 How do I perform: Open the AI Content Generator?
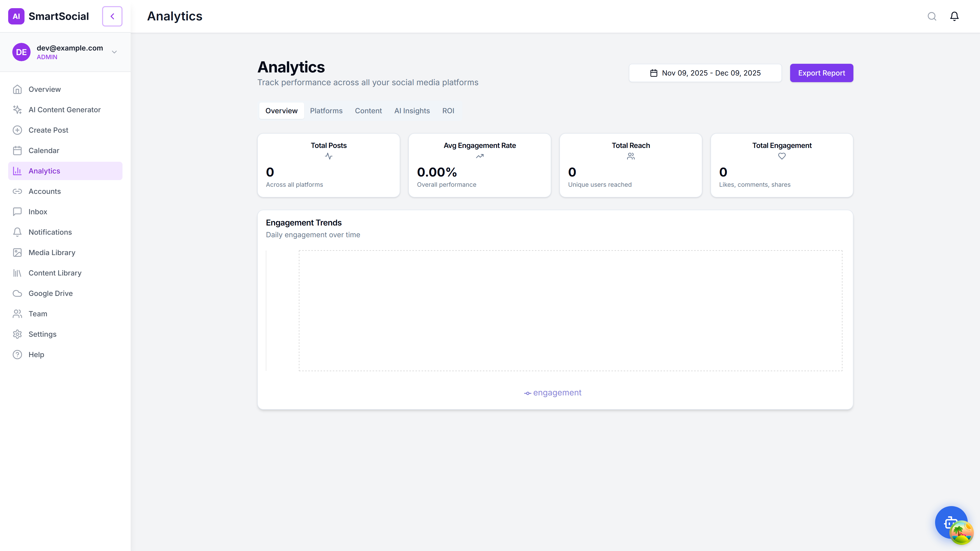[65, 109]
